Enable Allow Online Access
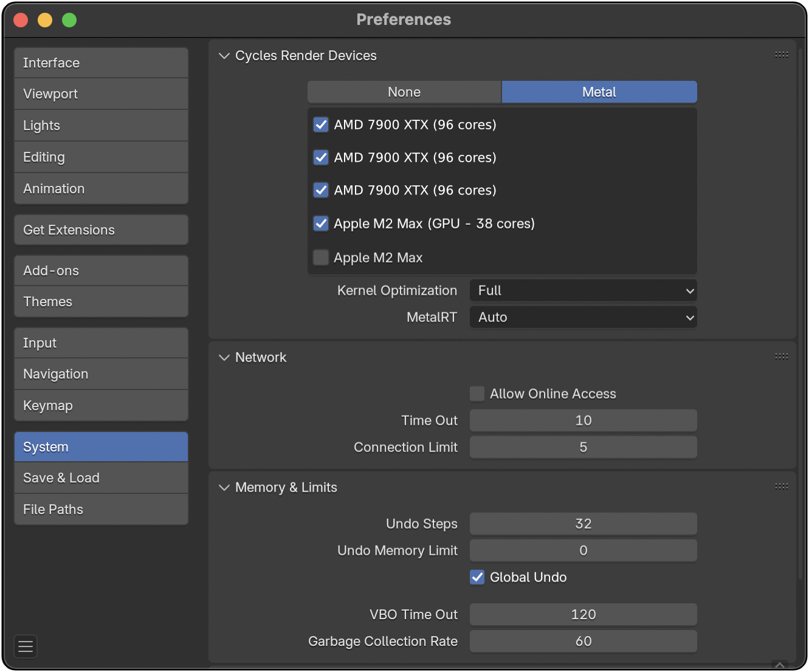 (477, 394)
